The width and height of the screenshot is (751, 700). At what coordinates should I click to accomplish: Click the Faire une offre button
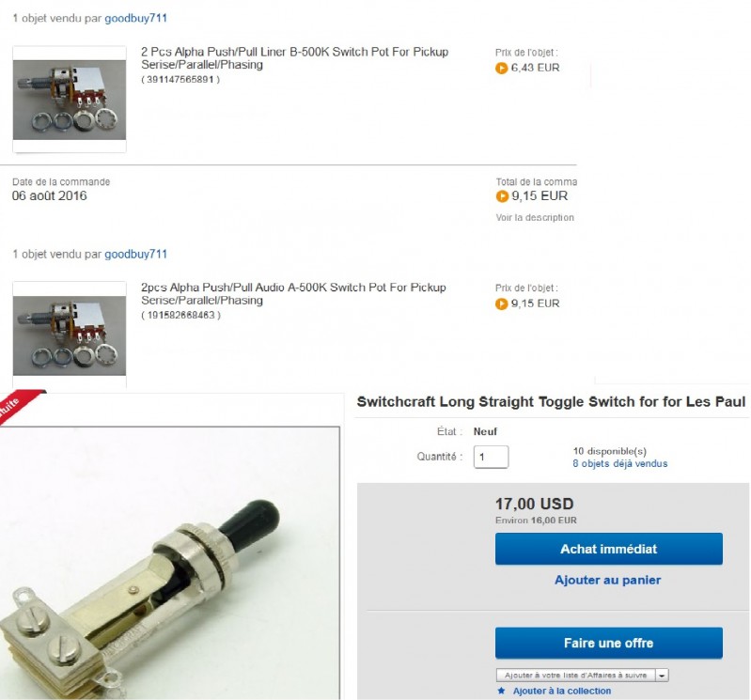click(x=609, y=643)
